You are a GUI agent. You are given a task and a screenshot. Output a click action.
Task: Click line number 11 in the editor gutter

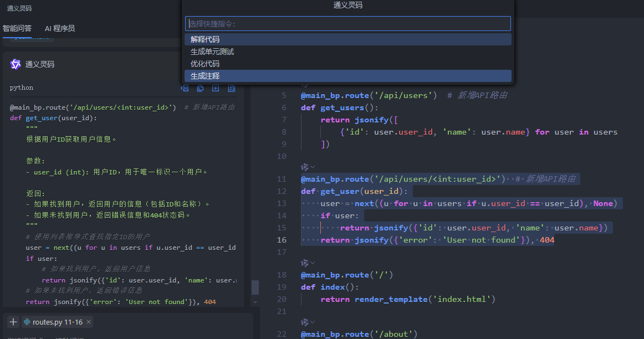tap(282, 179)
